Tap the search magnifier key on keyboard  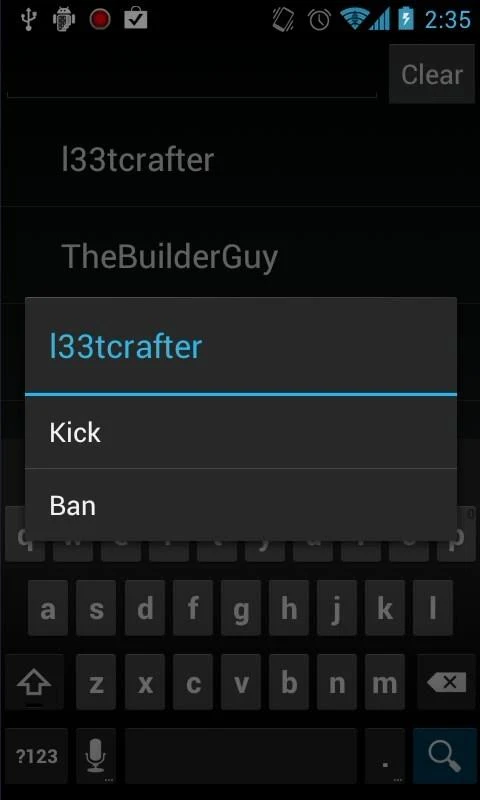click(x=446, y=755)
